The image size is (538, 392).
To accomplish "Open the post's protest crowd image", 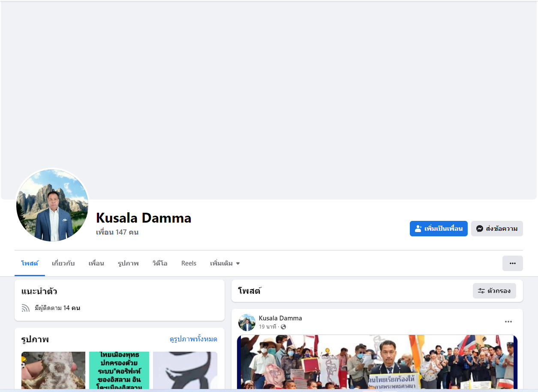I will (x=377, y=363).
